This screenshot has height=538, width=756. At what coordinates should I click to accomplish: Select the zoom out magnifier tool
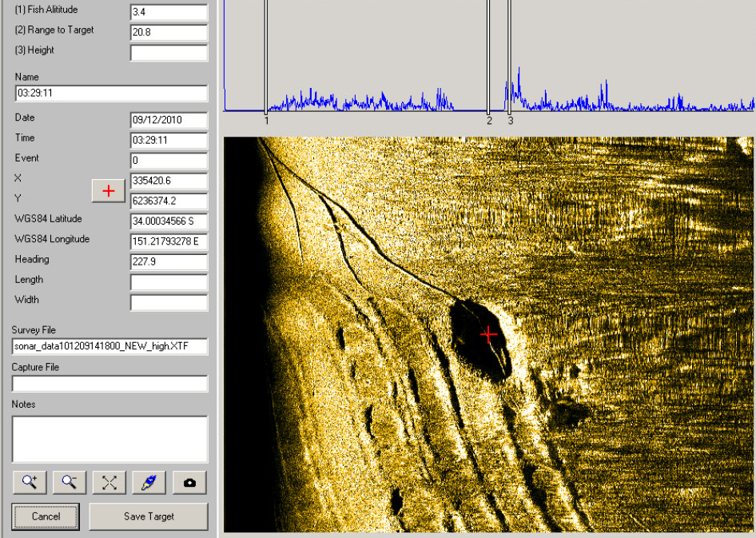[69, 481]
